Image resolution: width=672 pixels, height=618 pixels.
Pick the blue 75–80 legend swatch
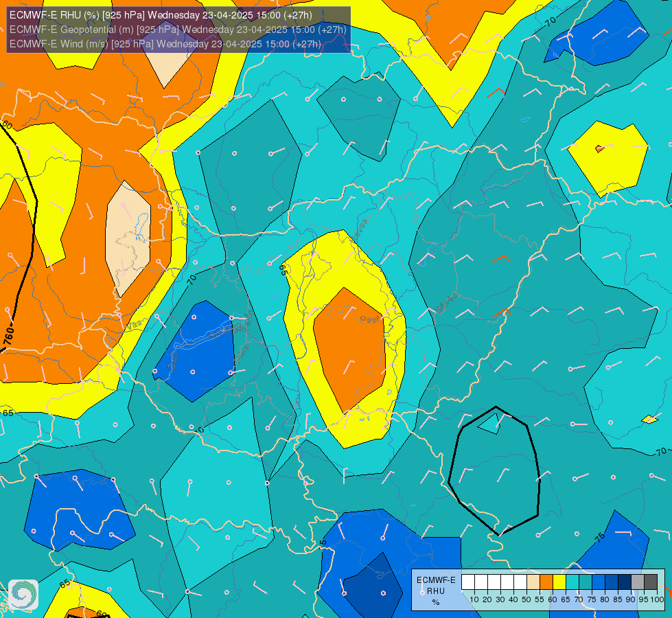click(599, 582)
